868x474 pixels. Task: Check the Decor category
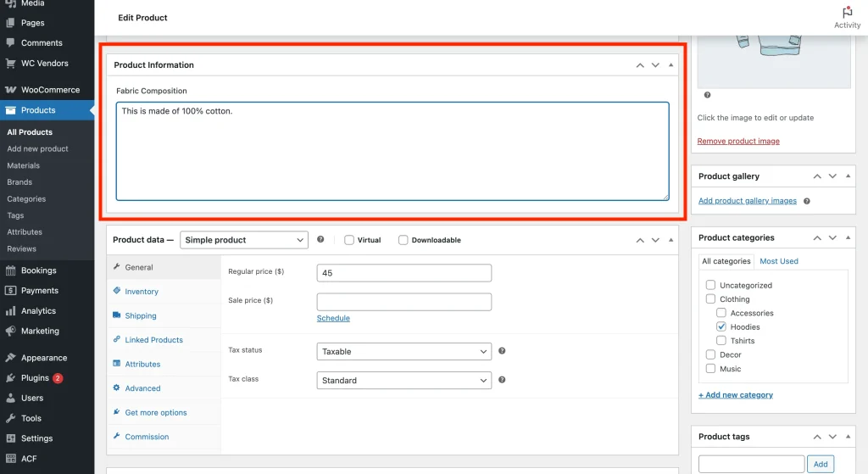(710, 354)
